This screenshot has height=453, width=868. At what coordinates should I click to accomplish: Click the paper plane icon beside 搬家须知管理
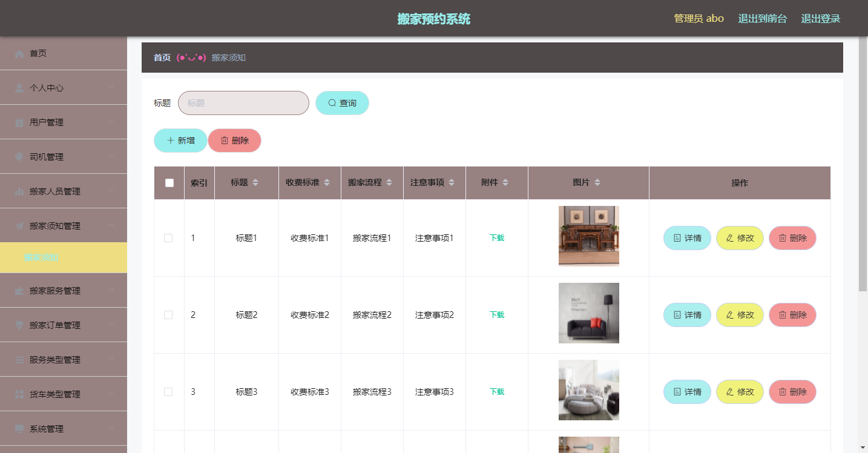coord(19,226)
